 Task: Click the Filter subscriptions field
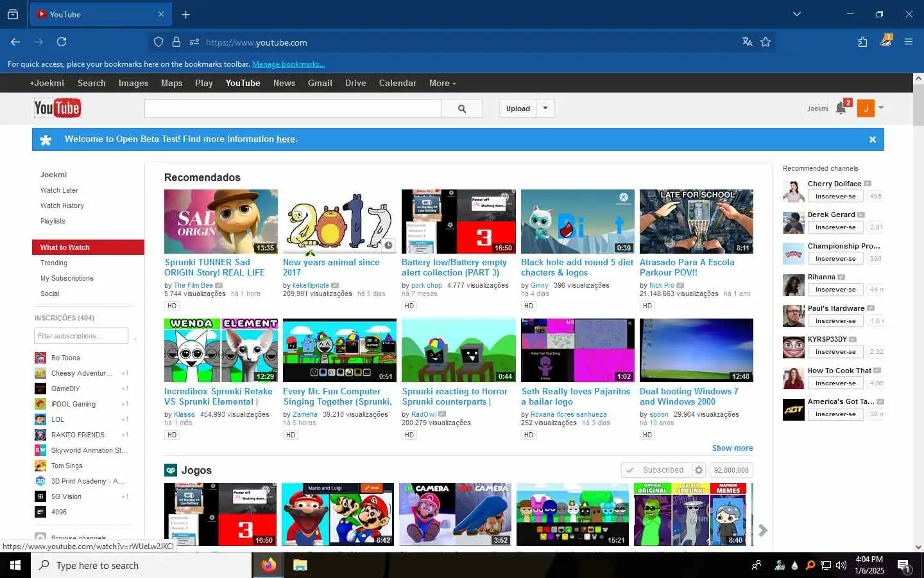(81, 336)
